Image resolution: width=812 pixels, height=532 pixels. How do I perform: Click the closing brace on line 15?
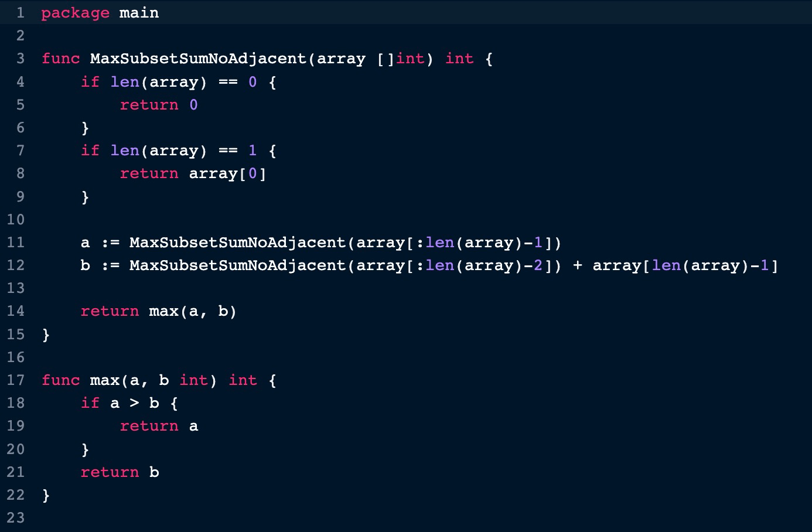pyautogui.click(x=46, y=335)
